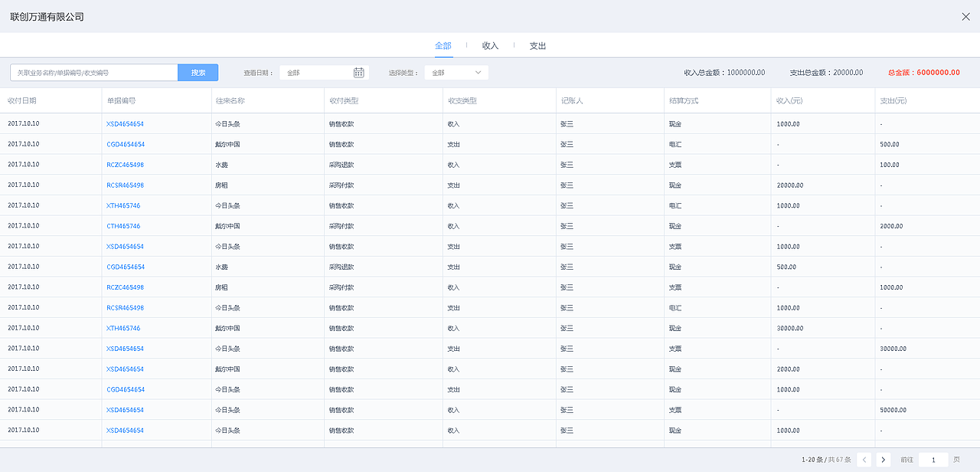This screenshot has width=980, height=472.
Task: Go to the previous results page
Action: 864,460
